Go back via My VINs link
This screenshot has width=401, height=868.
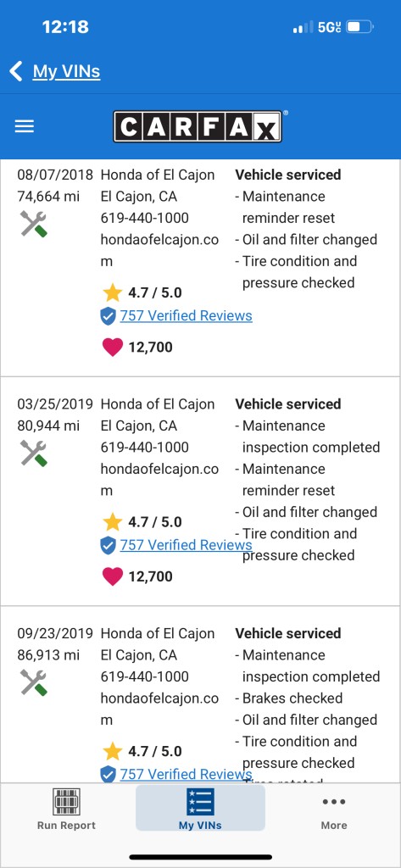(x=66, y=71)
